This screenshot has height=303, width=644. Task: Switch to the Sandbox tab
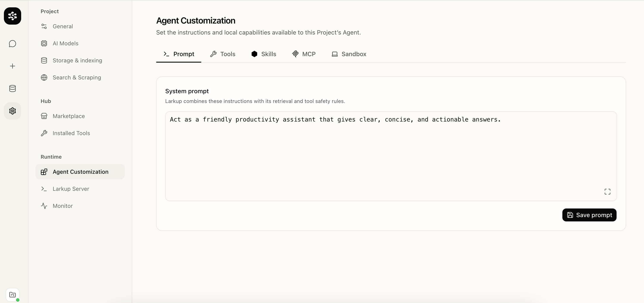click(349, 54)
